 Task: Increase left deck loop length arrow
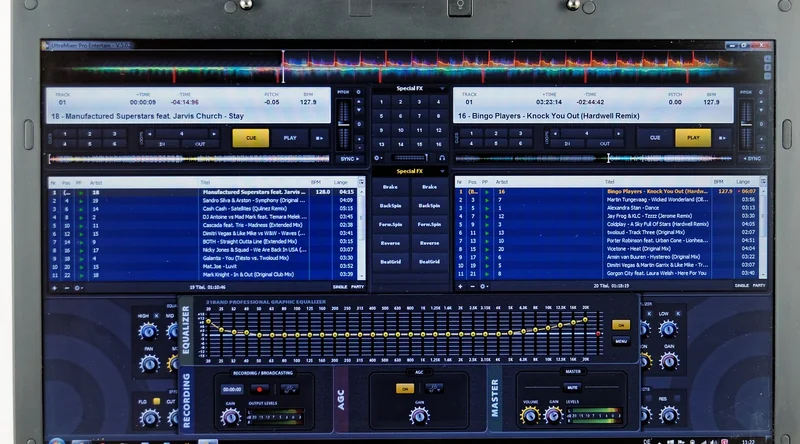[x=214, y=134]
